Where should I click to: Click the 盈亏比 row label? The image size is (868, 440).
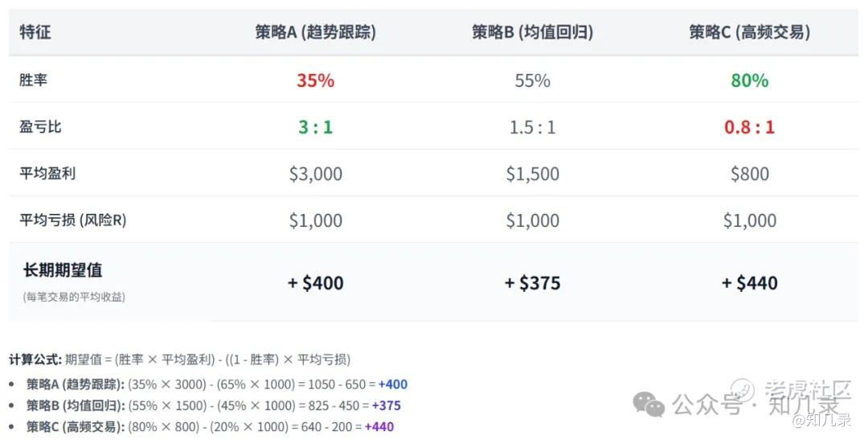pos(40,126)
